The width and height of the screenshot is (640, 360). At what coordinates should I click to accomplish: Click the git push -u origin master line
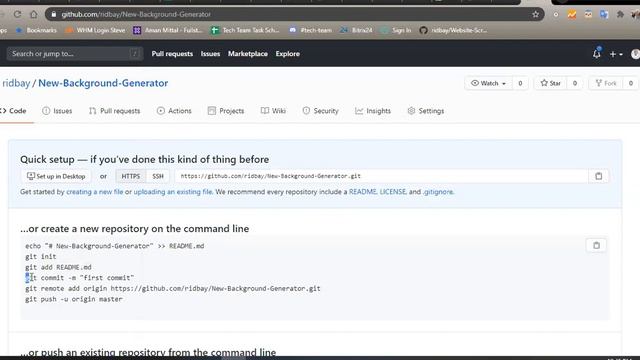pos(74,299)
